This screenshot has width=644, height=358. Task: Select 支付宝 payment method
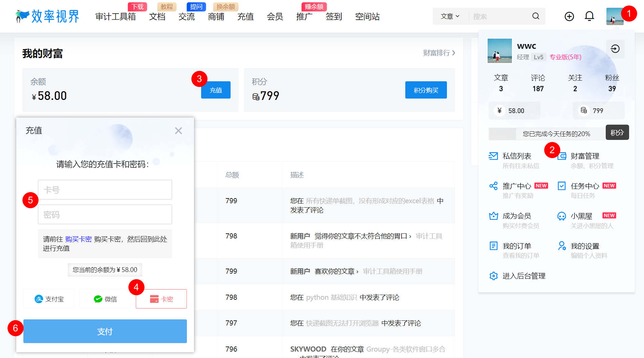(x=49, y=299)
